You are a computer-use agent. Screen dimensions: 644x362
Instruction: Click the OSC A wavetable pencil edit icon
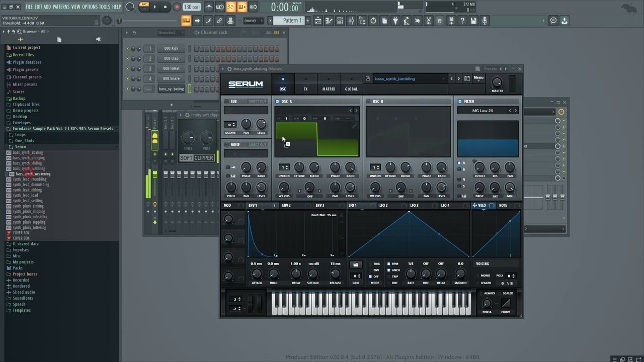pos(355,126)
